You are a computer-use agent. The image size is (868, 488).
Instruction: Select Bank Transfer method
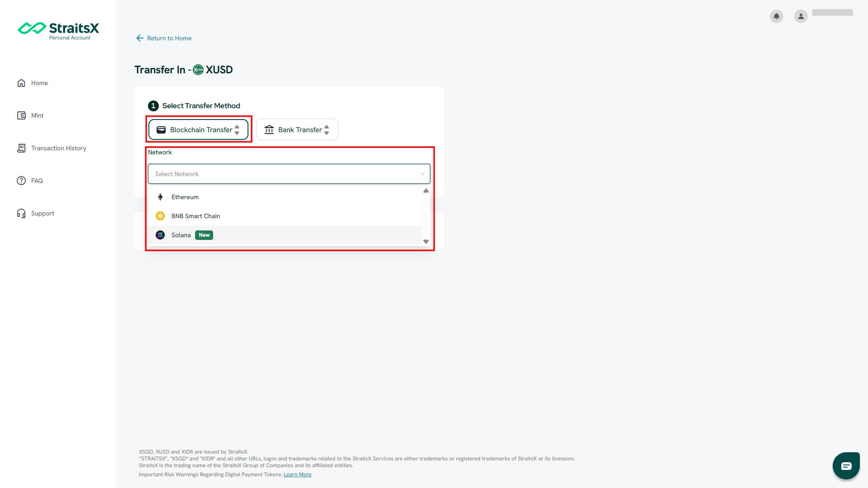tap(297, 129)
